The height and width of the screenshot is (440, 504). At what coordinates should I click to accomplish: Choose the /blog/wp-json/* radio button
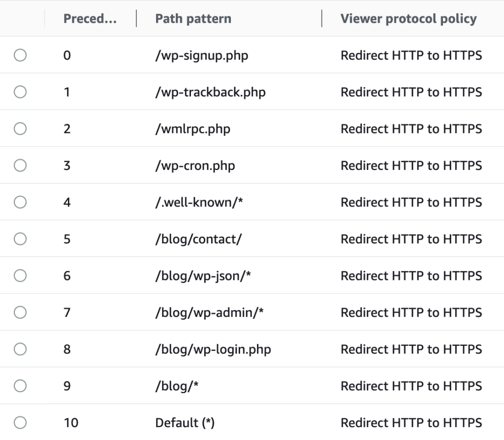click(20, 275)
